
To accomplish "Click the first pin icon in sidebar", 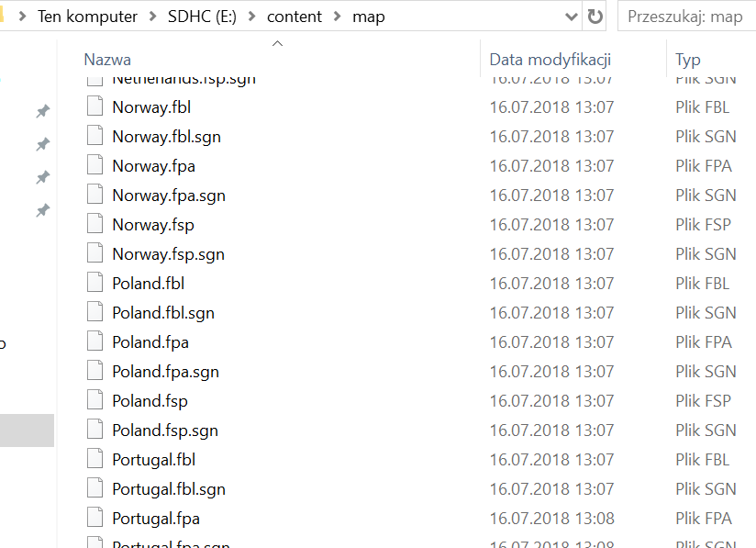I will click(x=42, y=111).
